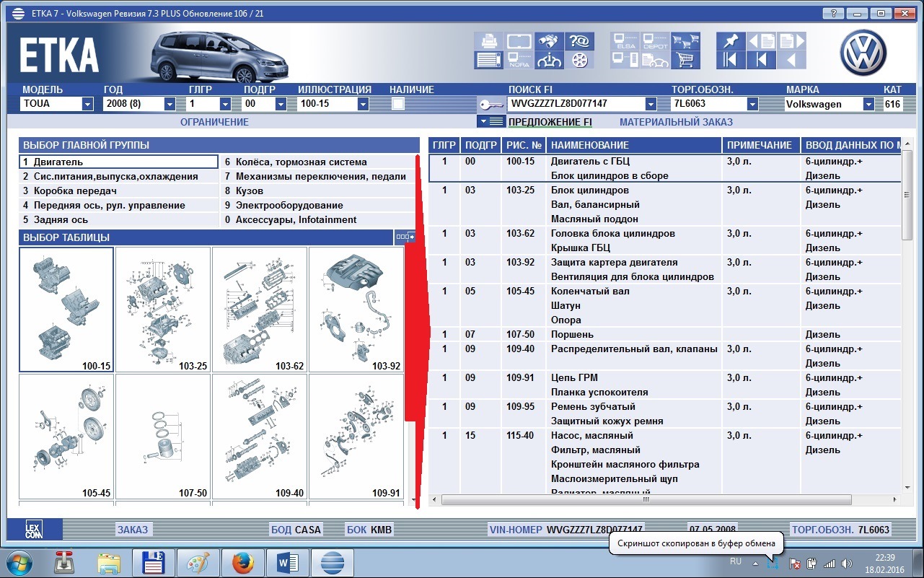Open thumbnail 105-45 crankshaft
Screen dimensions: 924x578
(x=66, y=437)
